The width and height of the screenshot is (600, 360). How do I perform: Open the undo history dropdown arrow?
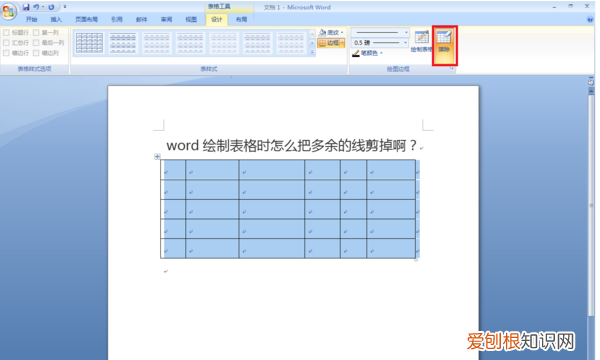(43, 7)
